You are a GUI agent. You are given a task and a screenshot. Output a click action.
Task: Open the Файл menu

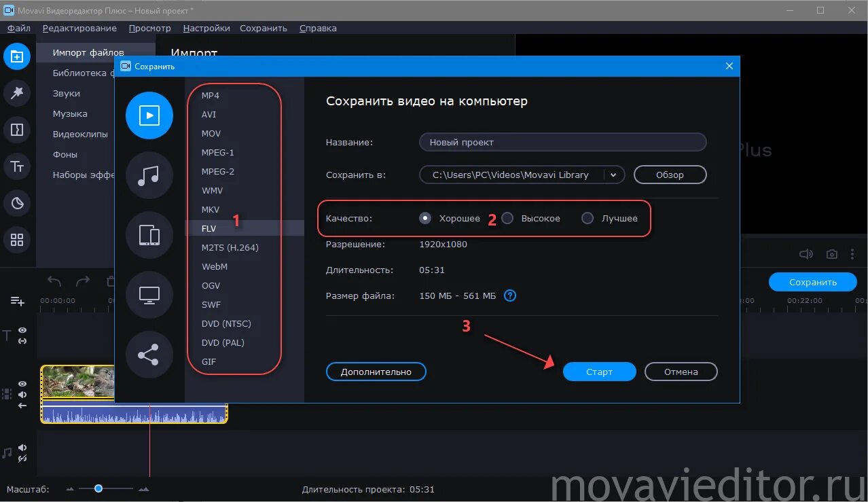point(19,28)
